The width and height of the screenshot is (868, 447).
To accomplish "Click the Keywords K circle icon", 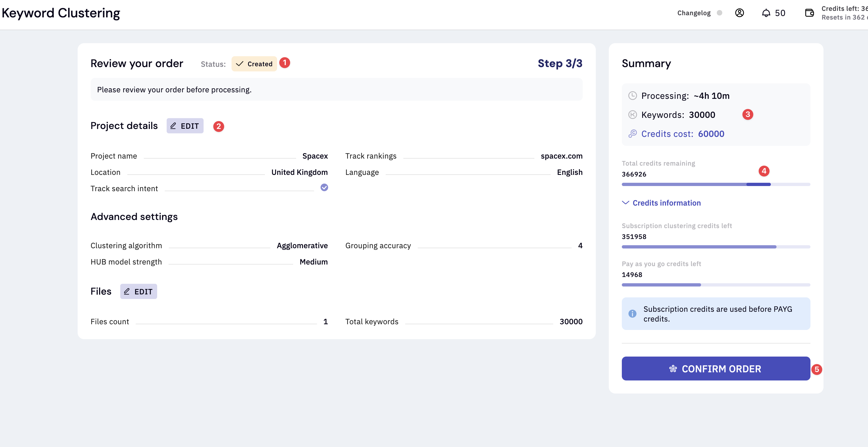I will point(632,115).
